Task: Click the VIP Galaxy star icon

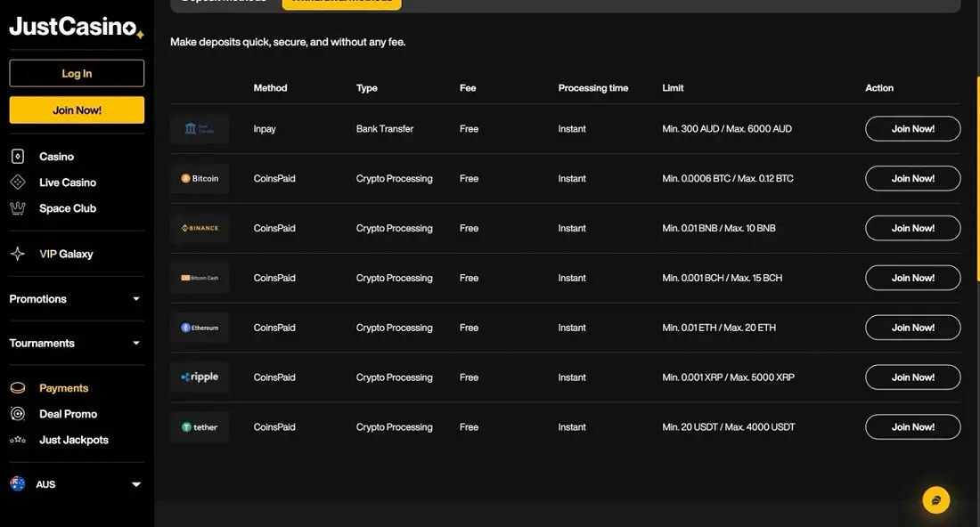Action: click(x=18, y=254)
